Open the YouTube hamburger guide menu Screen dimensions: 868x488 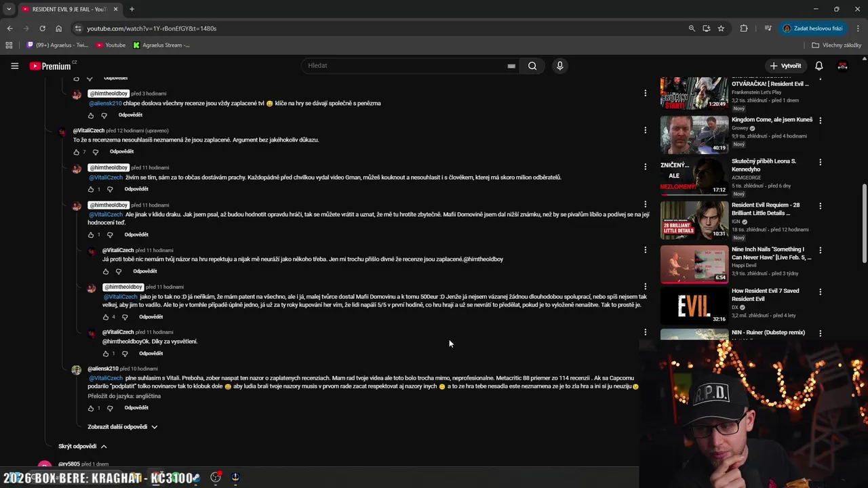[14, 66]
